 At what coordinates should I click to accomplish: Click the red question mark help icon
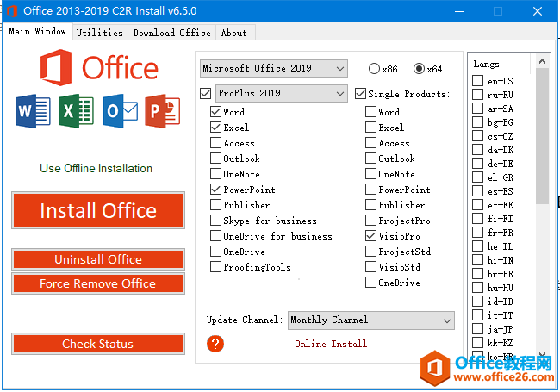[x=215, y=344]
